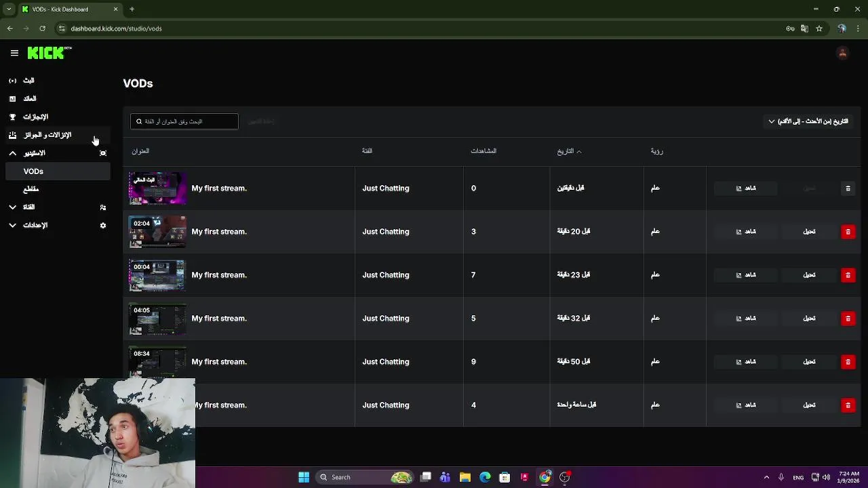Click العنوان title column header
This screenshot has width=868, height=488.
pyautogui.click(x=140, y=151)
